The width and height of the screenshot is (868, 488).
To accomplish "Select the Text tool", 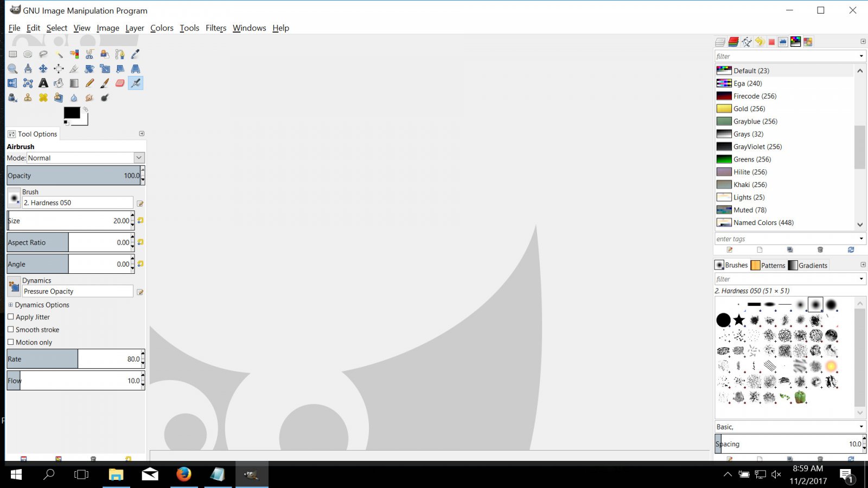I will (43, 83).
